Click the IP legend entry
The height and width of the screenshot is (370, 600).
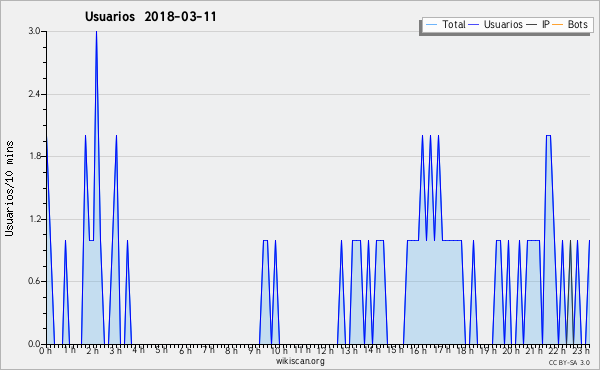538,24
